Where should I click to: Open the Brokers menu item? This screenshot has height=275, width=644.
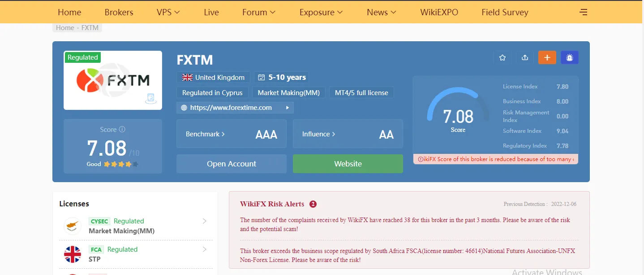coord(119,12)
